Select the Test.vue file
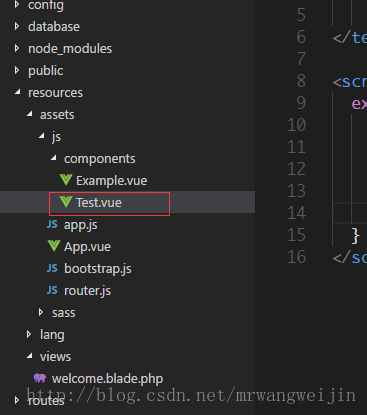 (99, 203)
